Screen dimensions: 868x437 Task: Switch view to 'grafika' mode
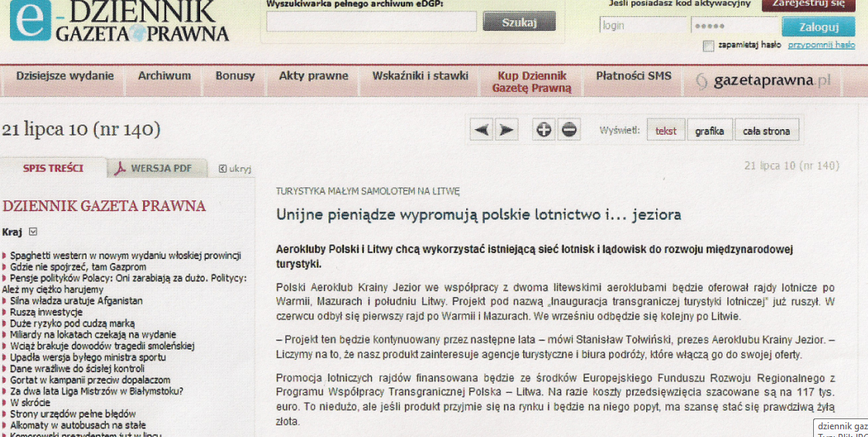coord(709,131)
